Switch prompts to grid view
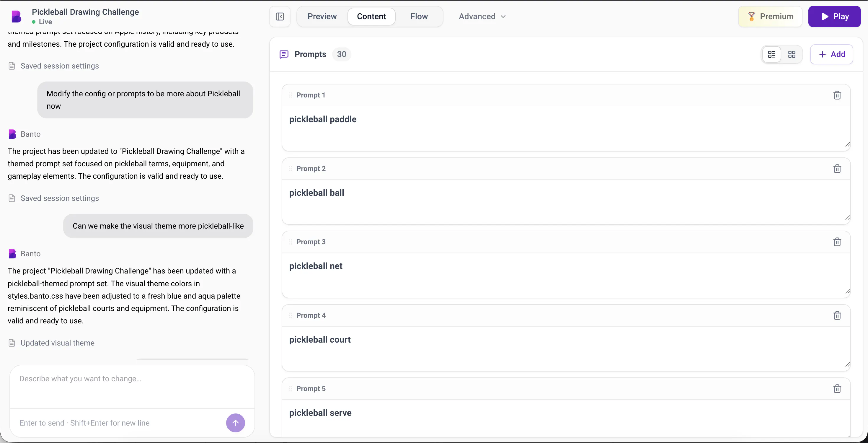The image size is (868, 443). coord(792,54)
